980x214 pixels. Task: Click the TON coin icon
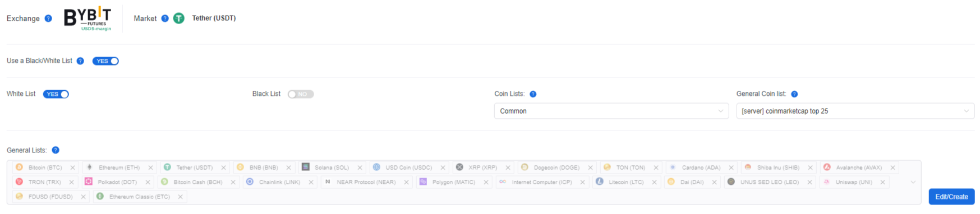607,167
